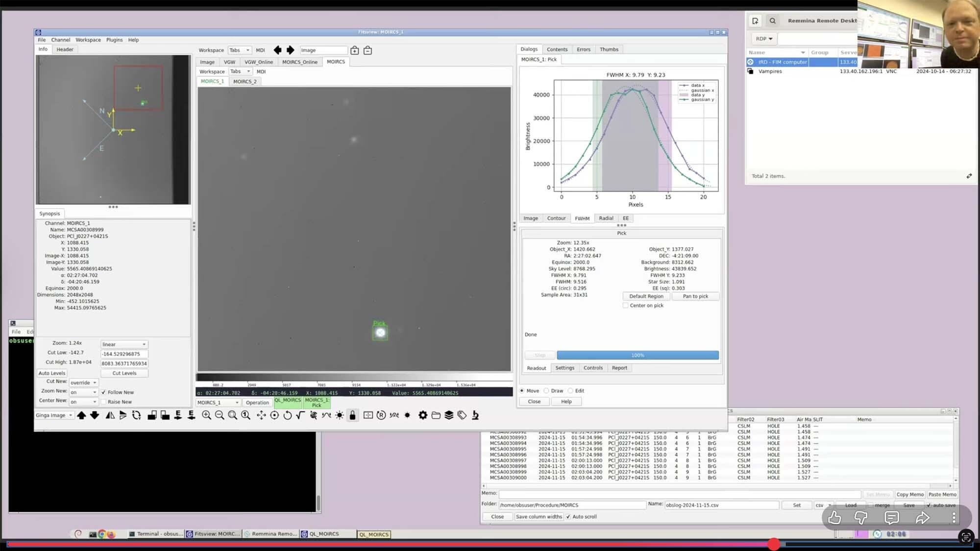Toggle the mode lock padlock icon
Viewport: 980px width, 551px height.
352,415
